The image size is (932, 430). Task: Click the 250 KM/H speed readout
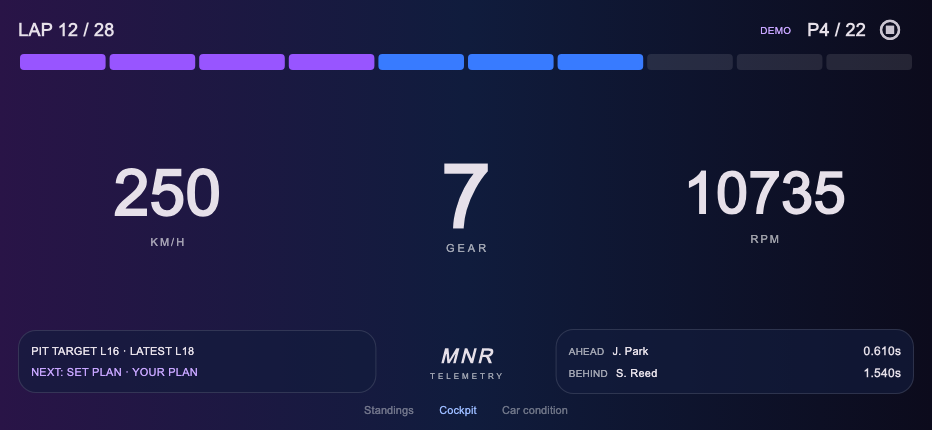[x=167, y=206]
